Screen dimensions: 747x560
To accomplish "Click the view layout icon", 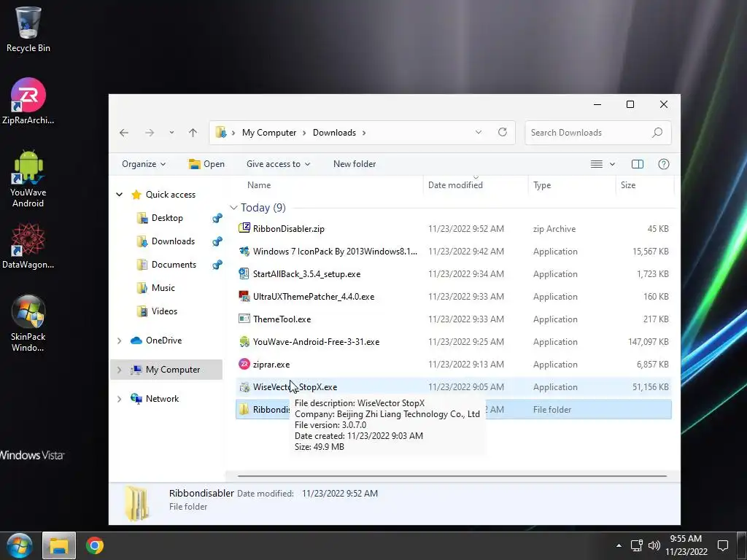I will pos(597,164).
